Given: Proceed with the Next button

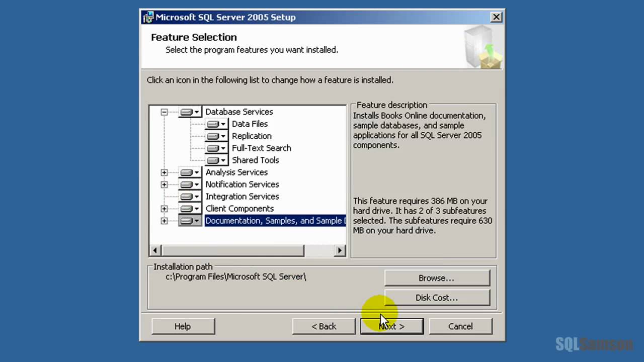Looking at the screenshot, I should coord(391,326).
